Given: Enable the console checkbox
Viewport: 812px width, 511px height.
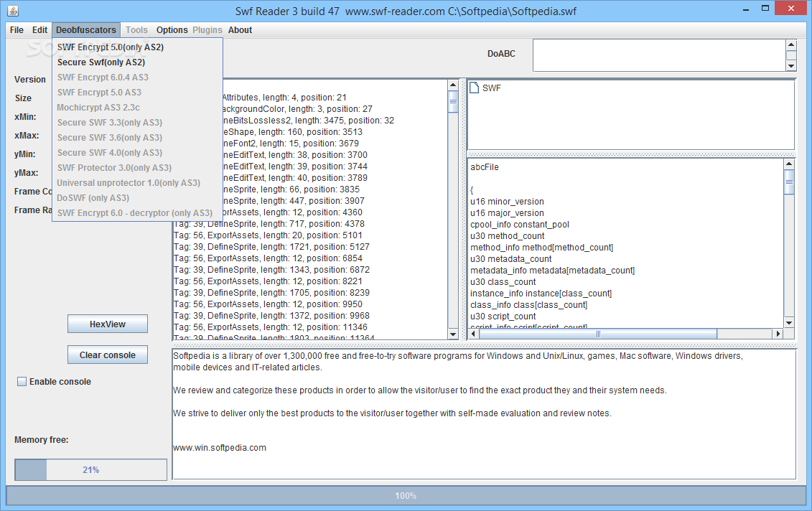Looking at the screenshot, I should (22, 382).
